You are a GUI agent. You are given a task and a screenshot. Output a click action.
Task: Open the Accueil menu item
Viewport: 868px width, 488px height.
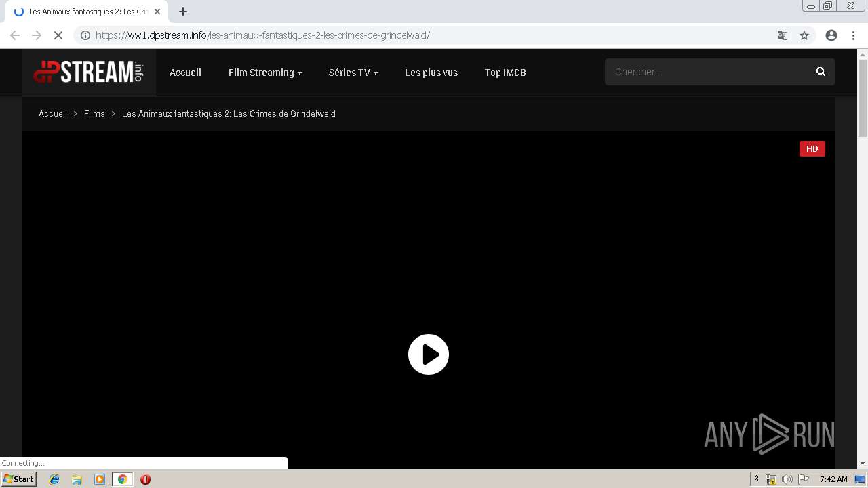pos(185,73)
